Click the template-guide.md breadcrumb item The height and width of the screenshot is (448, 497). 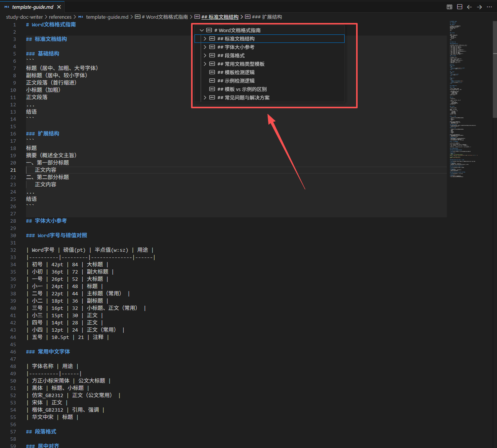[x=103, y=17]
